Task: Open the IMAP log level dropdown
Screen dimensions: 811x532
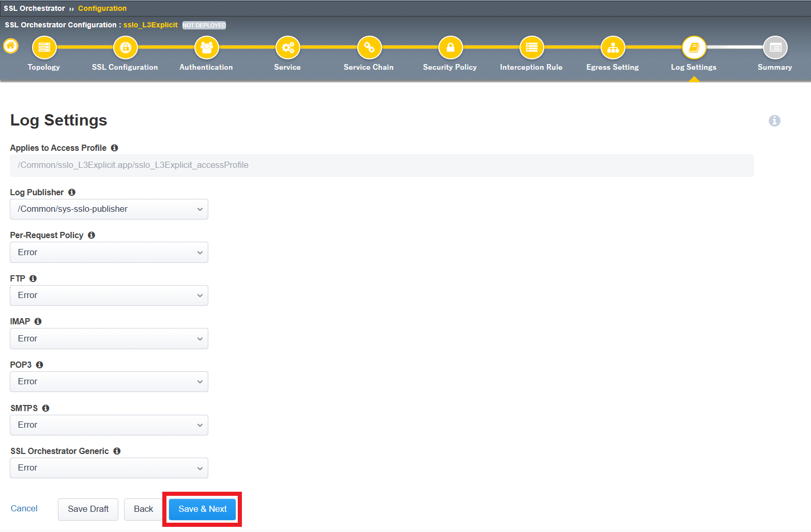Action: point(109,339)
